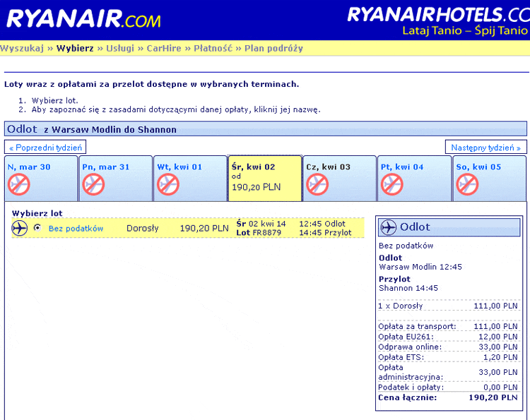Click the Odlot z Warsaw Modlin do Shannon header
The image size is (530, 420).
[x=265, y=129]
